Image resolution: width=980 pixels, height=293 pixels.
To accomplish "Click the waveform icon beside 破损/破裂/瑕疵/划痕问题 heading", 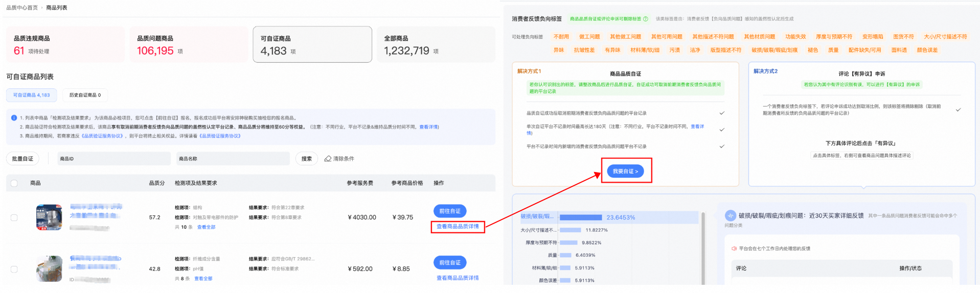I will click(x=731, y=215).
